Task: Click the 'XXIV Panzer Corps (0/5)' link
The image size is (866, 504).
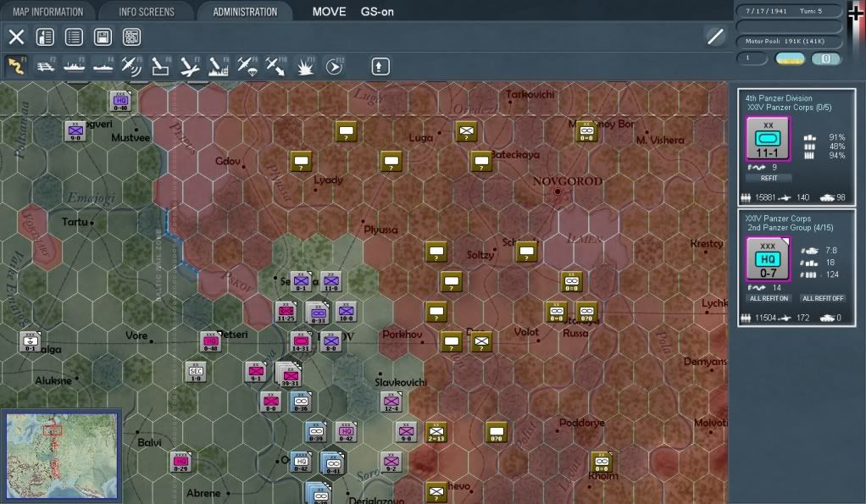Action: [789, 108]
